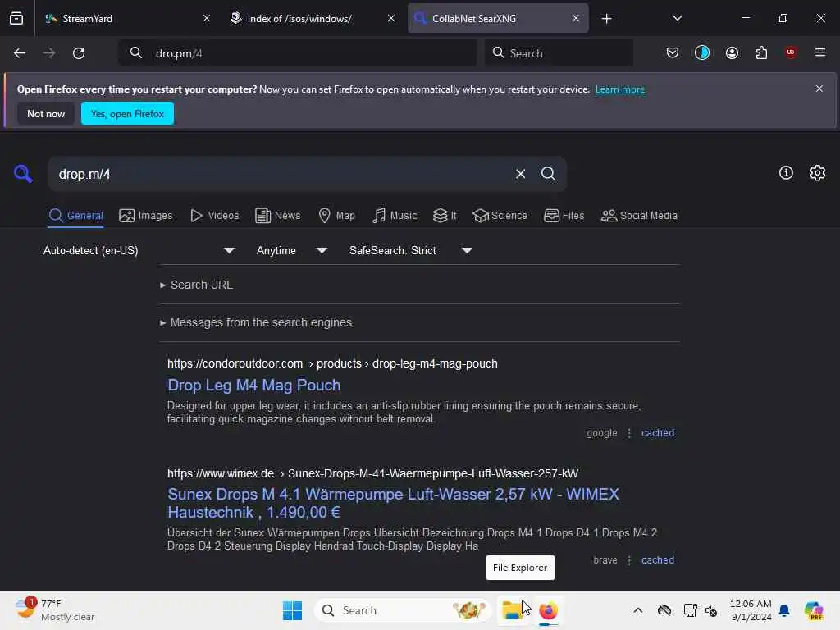The width and height of the screenshot is (840, 630).
Task: Open options dots beside brave engine
Action: [629, 559]
